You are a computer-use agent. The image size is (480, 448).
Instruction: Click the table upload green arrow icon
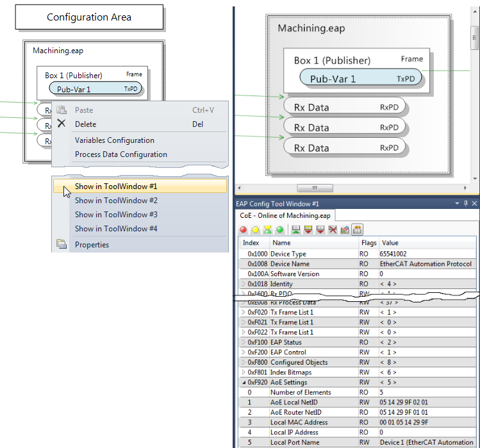(295, 229)
